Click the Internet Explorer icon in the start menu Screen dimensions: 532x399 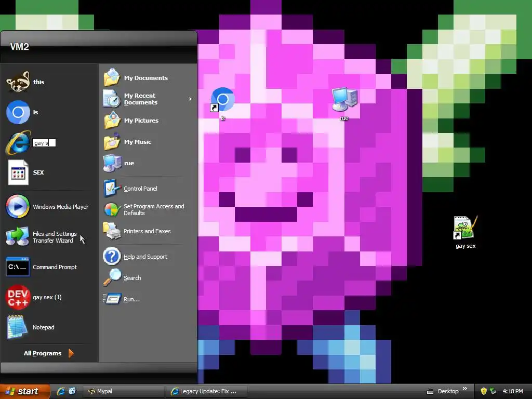18,142
